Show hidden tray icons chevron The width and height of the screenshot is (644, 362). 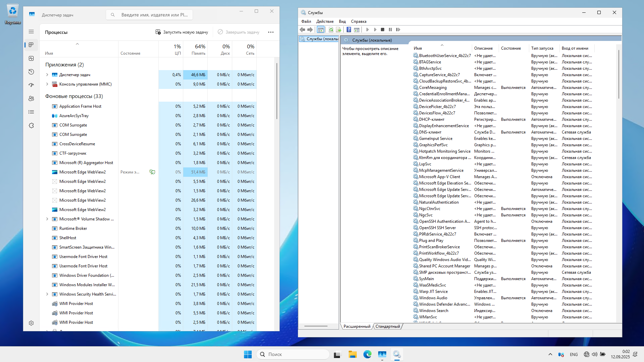click(x=550, y=354)
